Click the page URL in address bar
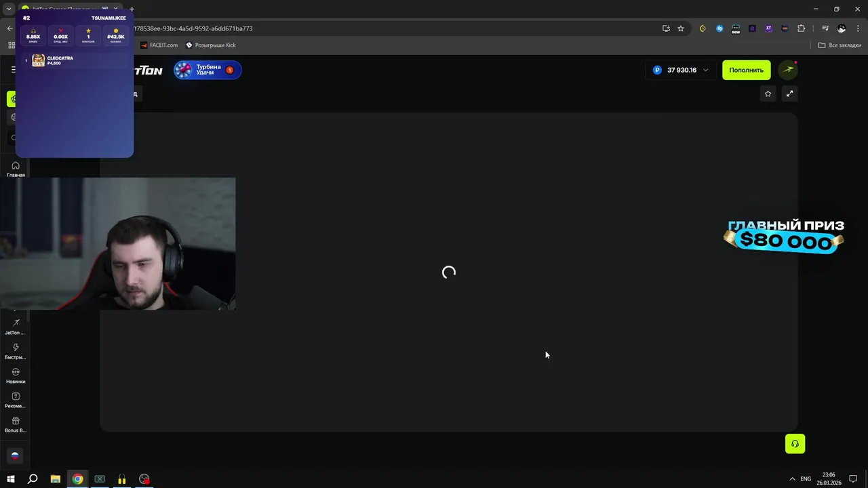Screen dimensions: 868x488 (193, 28)
